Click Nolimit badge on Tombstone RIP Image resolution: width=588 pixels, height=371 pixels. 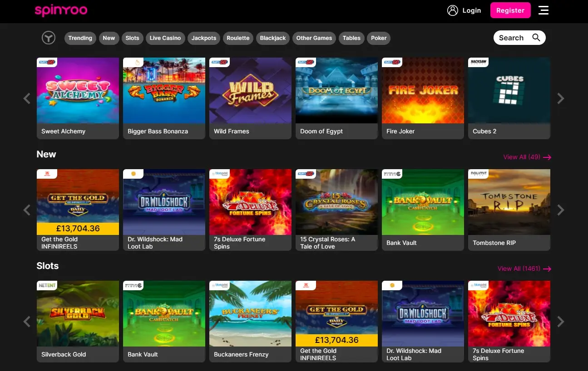tap(478, 174)
